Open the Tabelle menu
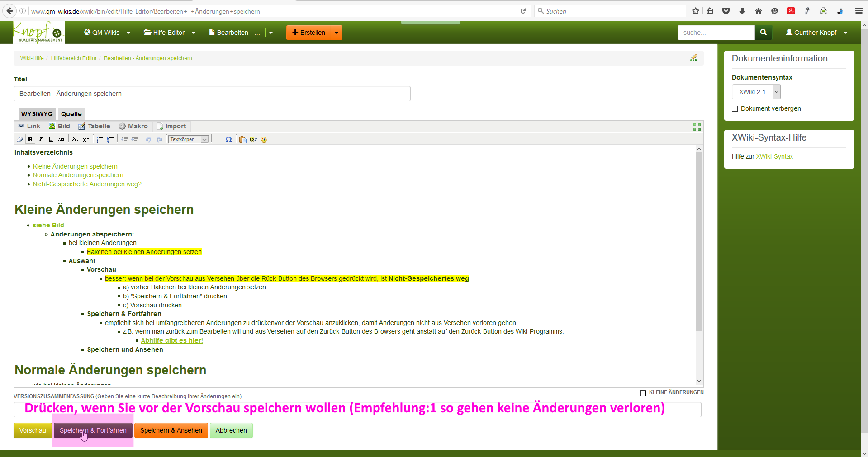 pyautogui.click(x=94, y=127)
